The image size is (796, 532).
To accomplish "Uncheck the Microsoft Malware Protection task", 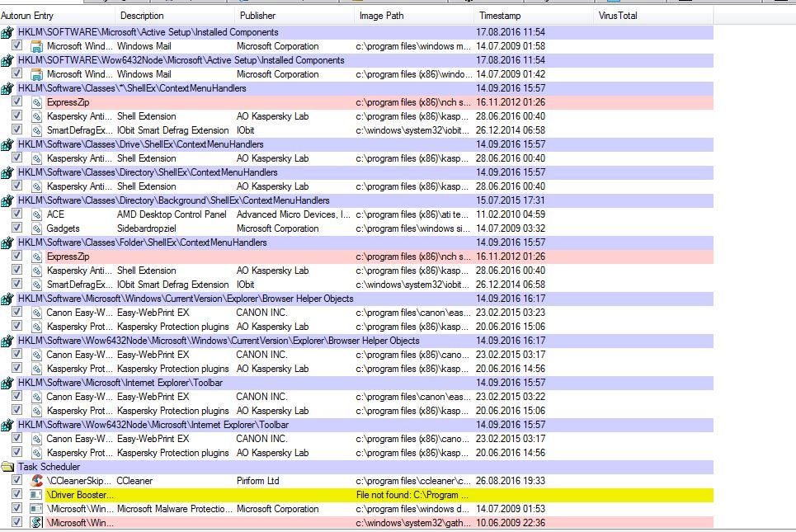I will point(16,508).
